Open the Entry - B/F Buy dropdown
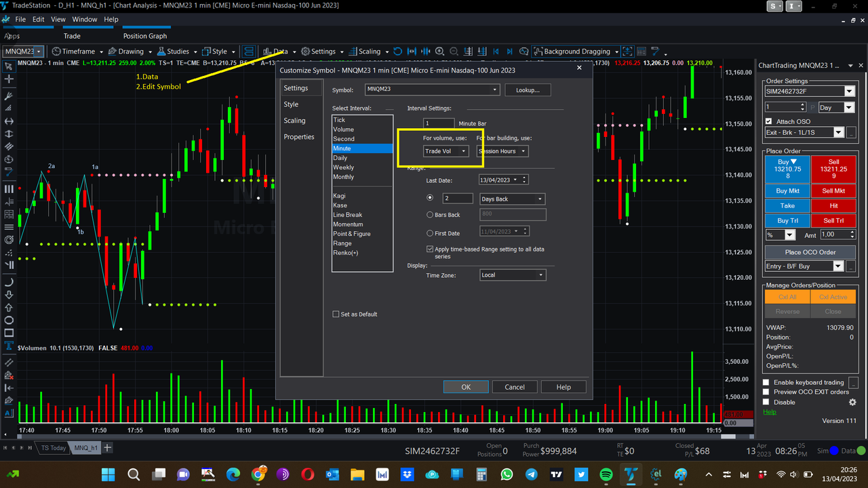The width and height of the screenshot is (868, 488). pyautogui.click(x=839, y=266)
